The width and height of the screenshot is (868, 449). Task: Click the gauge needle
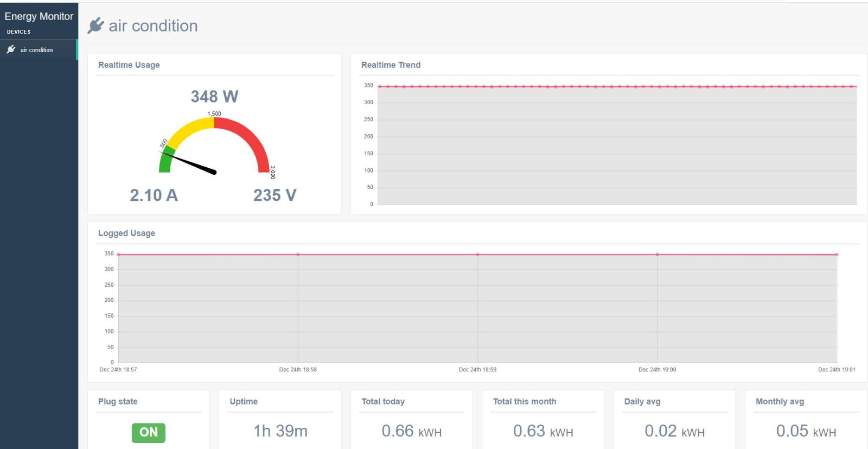[x=189, y=163]
